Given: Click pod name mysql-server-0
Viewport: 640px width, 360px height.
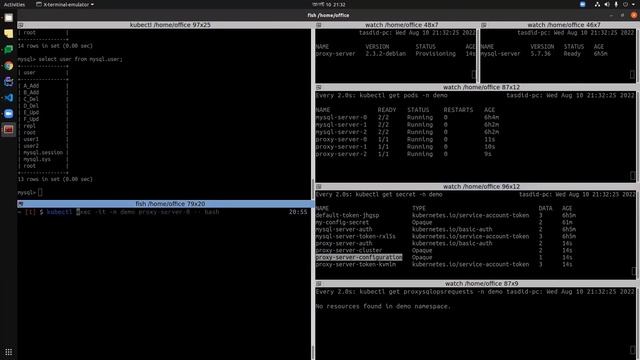Looking at the screenshot, I should point(341,118).
